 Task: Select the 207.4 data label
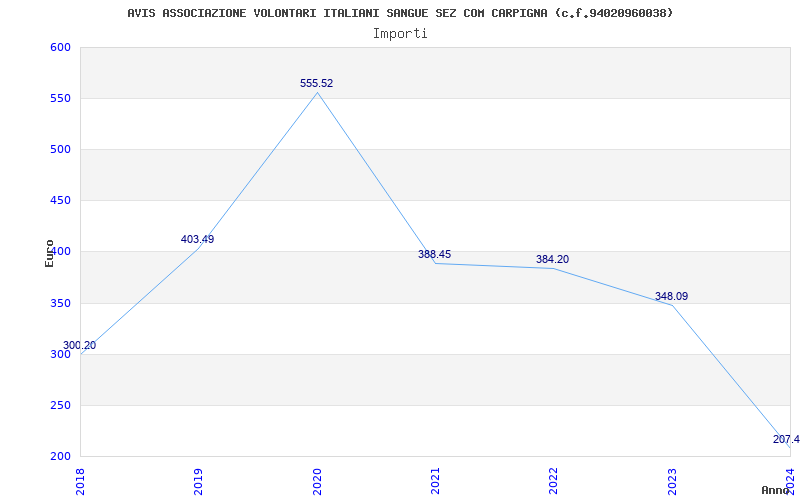pos(786,439)
